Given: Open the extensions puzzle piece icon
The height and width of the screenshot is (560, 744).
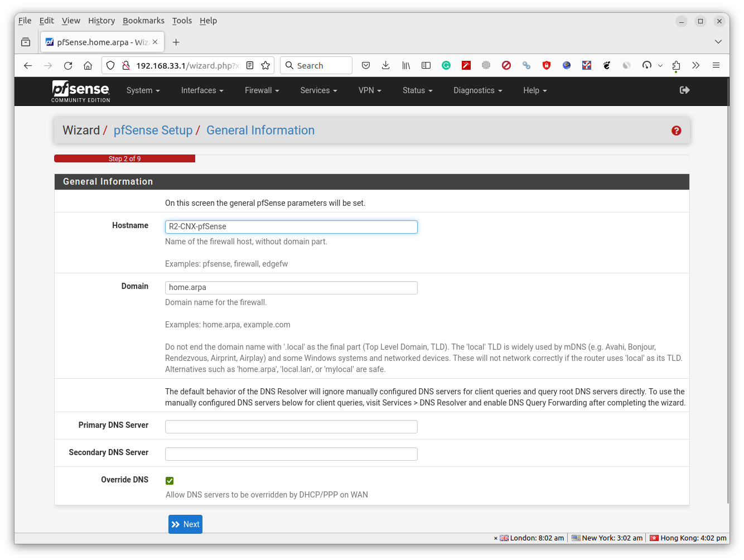Looking at the screenshot, I should (x=676, y=65).
